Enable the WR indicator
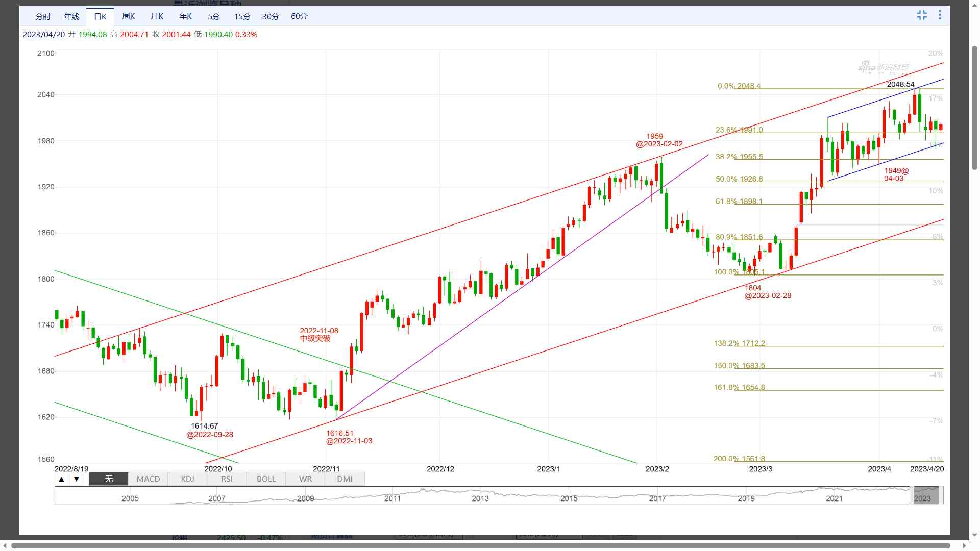The image size is (980, 551). (x=306, y=479)
